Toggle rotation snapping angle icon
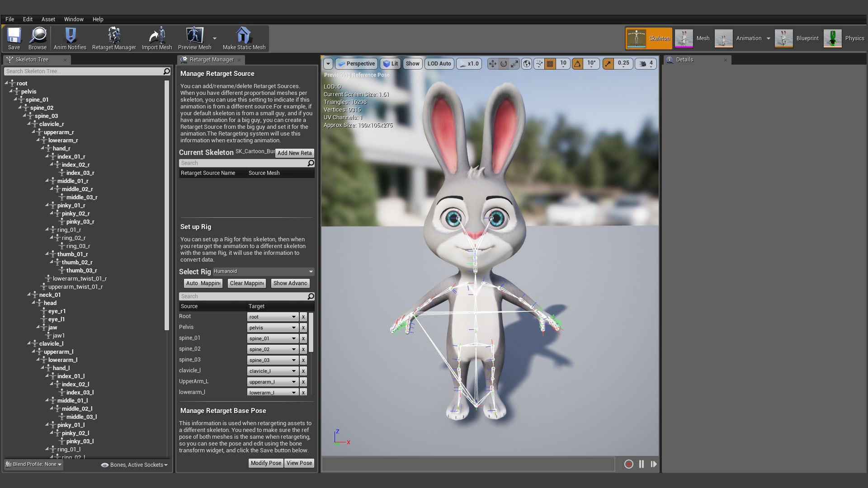This screenshot has height=488, width=868. pyautogui.click(x=578, y=64)
